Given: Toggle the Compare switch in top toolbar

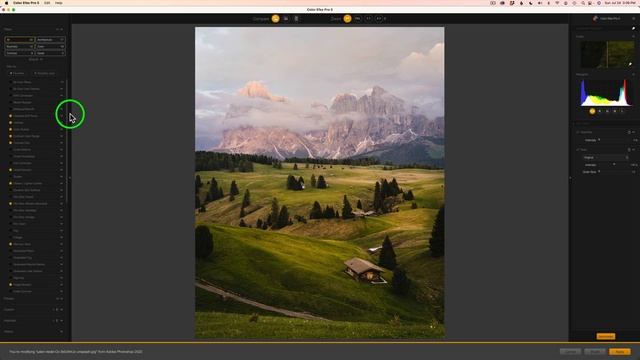Looking at the screenshot, I should pos(276,18).
